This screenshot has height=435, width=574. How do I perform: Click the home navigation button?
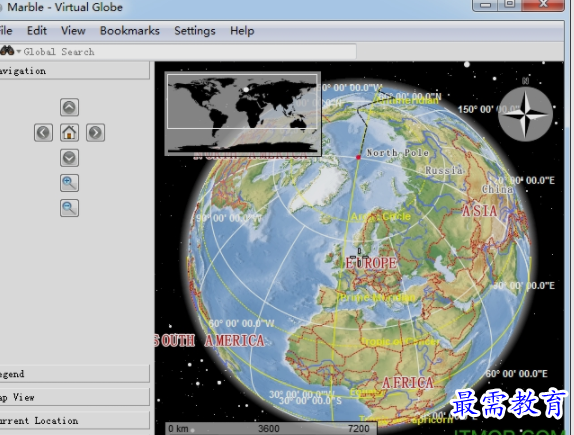(x=69, y=133)
